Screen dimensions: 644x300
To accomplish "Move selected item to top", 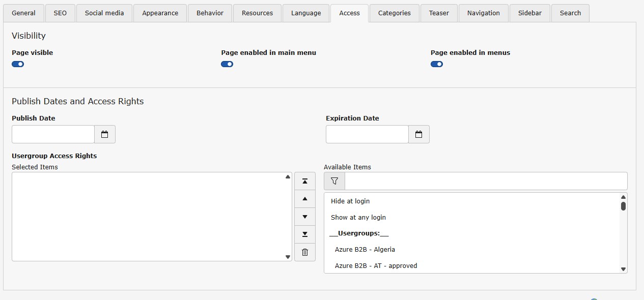I will click(x=304, y=181).
